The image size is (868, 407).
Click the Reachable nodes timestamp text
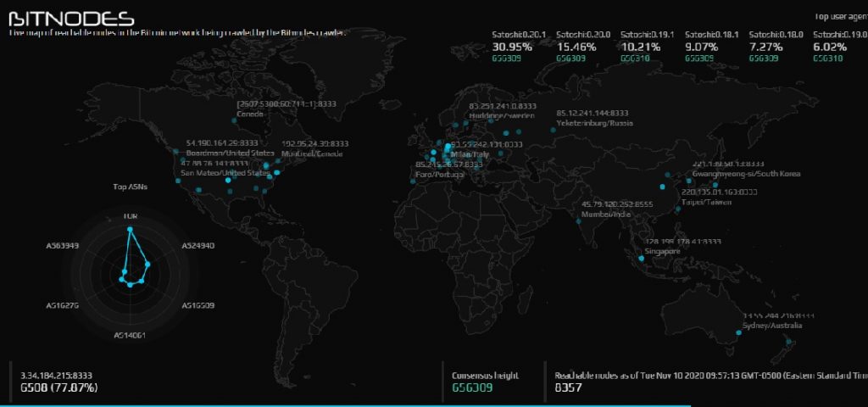[x=711, y=376]
